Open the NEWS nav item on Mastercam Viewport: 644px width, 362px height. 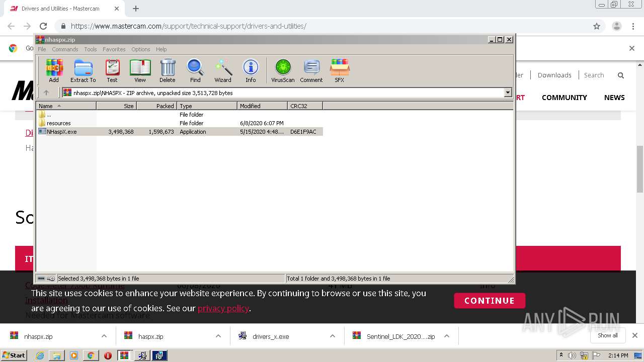614,98
